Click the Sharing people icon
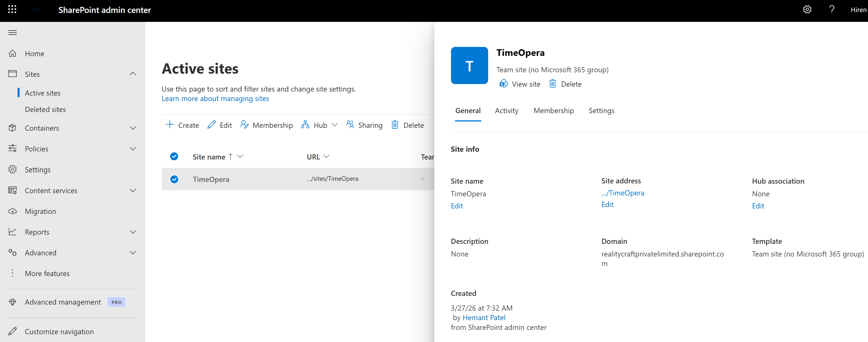 350,125
